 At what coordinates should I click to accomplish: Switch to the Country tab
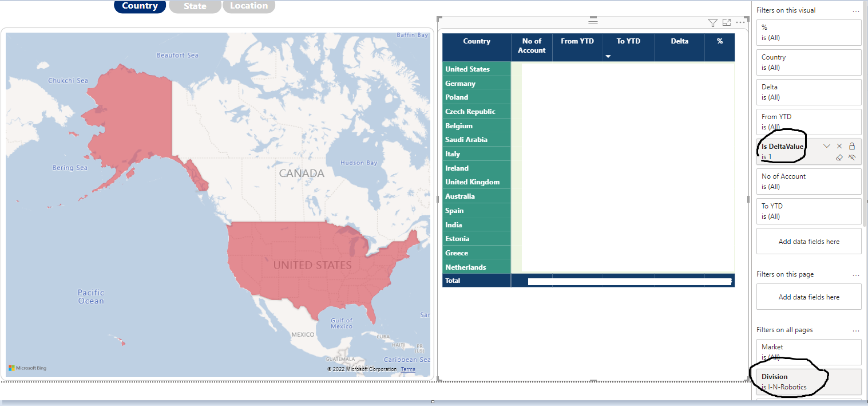point(140,6)
